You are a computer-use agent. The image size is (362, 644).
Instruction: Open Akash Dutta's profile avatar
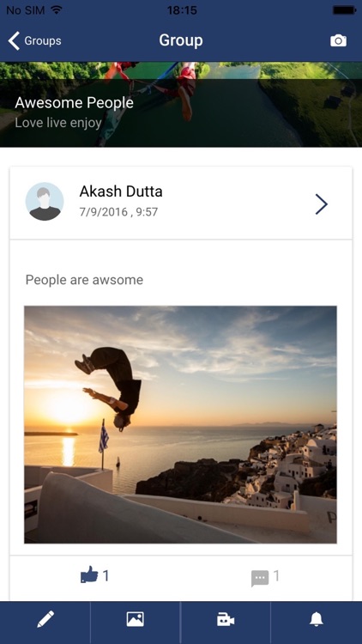45,202
